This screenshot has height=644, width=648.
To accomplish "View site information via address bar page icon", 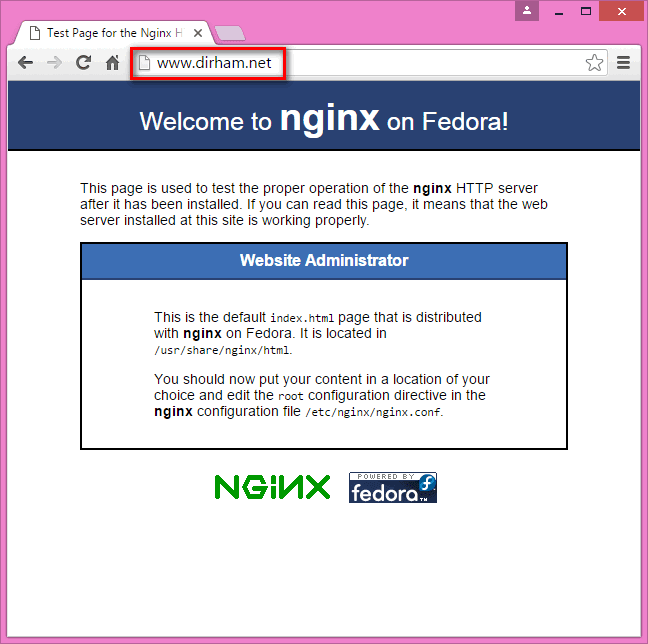I will (144, 63).
